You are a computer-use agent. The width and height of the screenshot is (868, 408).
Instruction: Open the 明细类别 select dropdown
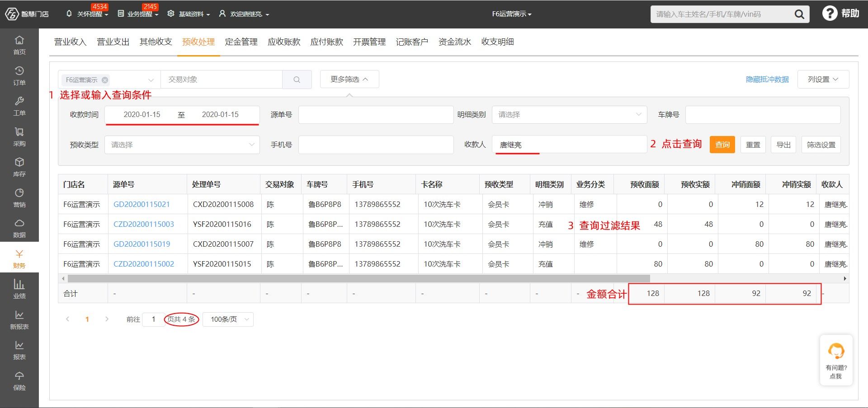tap(570, 115)
